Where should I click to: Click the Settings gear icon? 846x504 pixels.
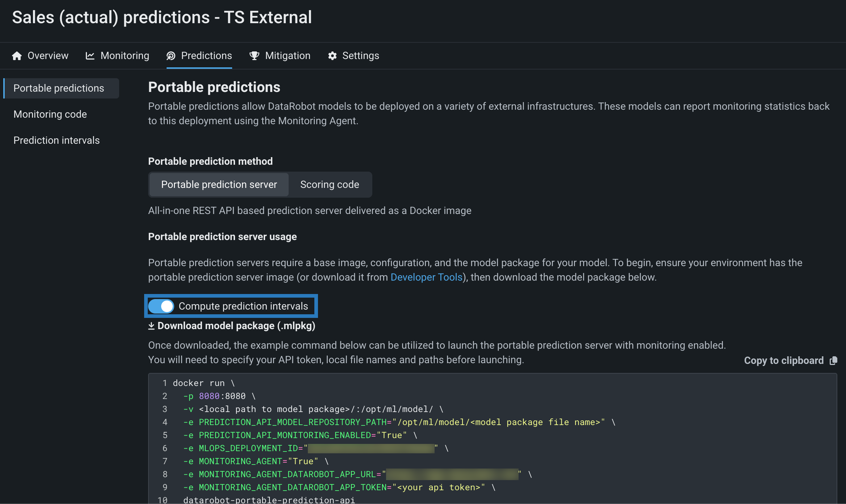click(332, 56)
